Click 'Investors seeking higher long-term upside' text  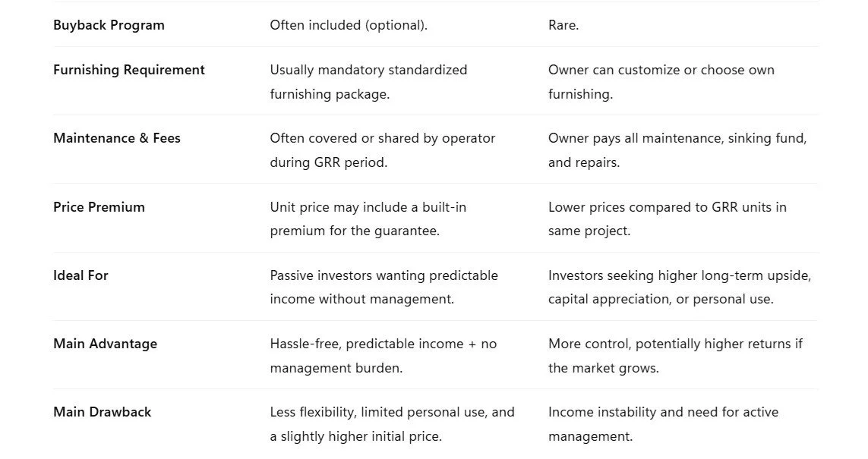[679, 275]
